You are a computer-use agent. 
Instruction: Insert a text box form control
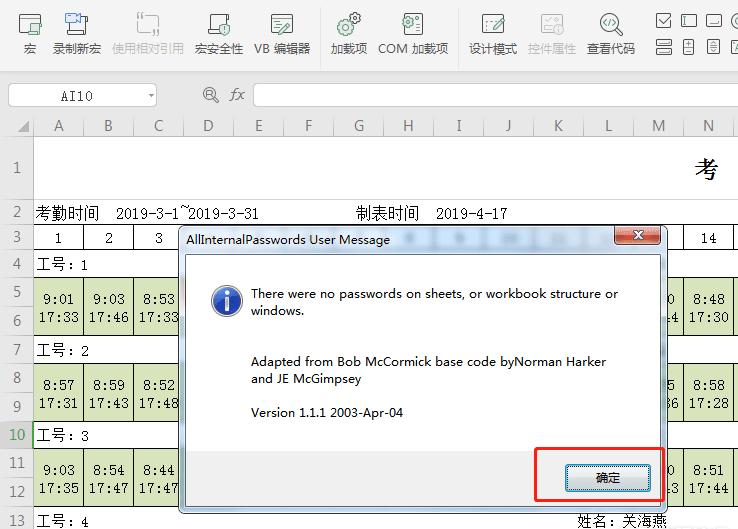tap(689, 20)
